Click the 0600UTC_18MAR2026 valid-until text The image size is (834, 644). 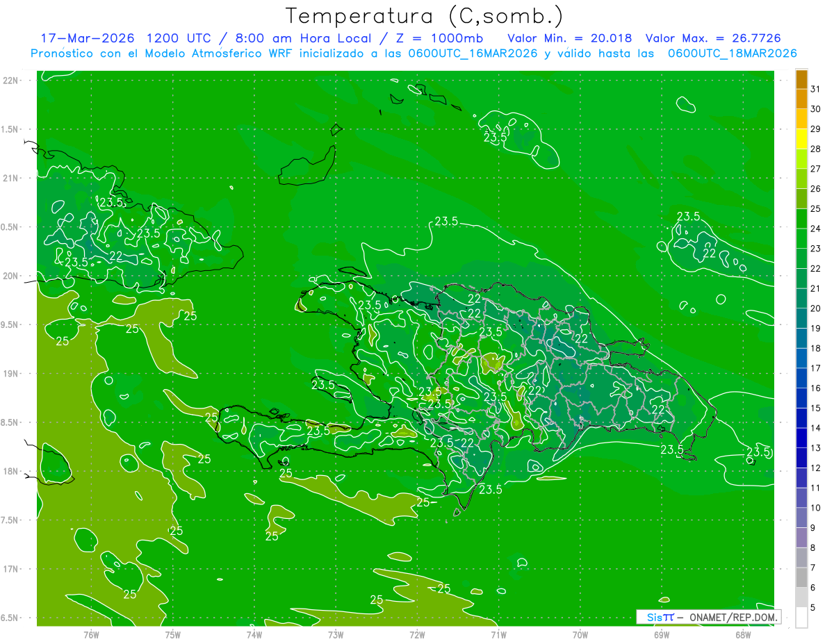pyautogui.click(x=732, y=53)
